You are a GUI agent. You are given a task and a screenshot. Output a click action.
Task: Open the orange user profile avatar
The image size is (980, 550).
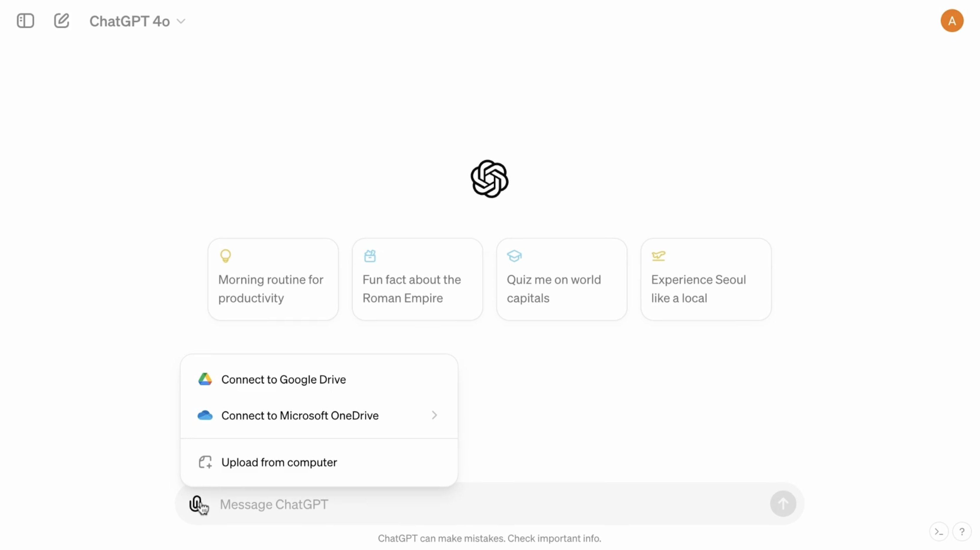tap(952, 21)
